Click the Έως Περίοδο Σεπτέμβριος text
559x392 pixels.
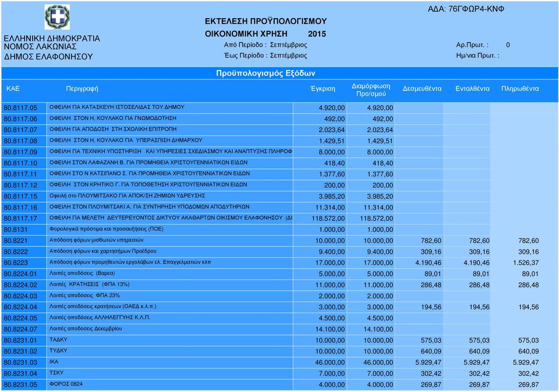266,56
